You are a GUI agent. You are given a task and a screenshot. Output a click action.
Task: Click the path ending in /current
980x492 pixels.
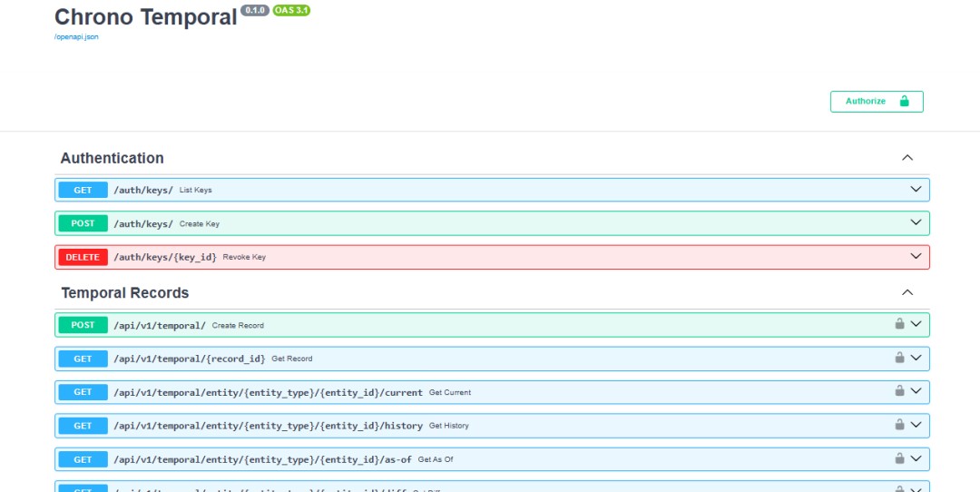coord(268,392)
